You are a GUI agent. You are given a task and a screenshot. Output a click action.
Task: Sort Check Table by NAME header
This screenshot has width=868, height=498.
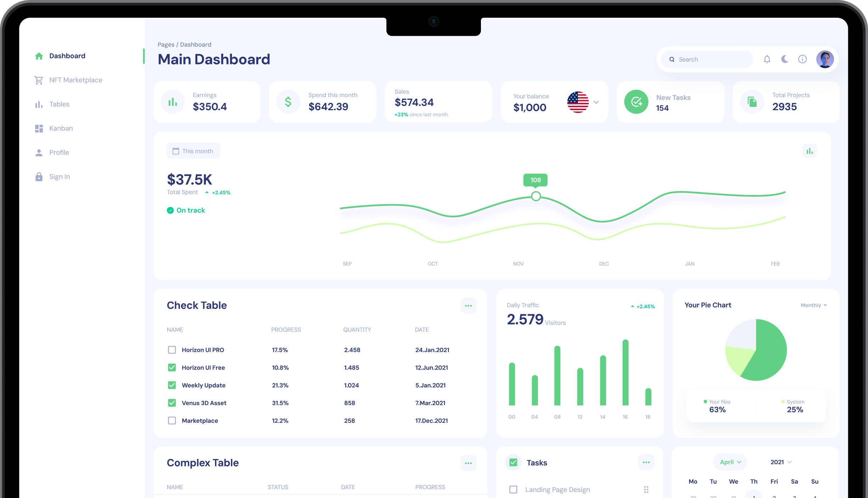175,330
